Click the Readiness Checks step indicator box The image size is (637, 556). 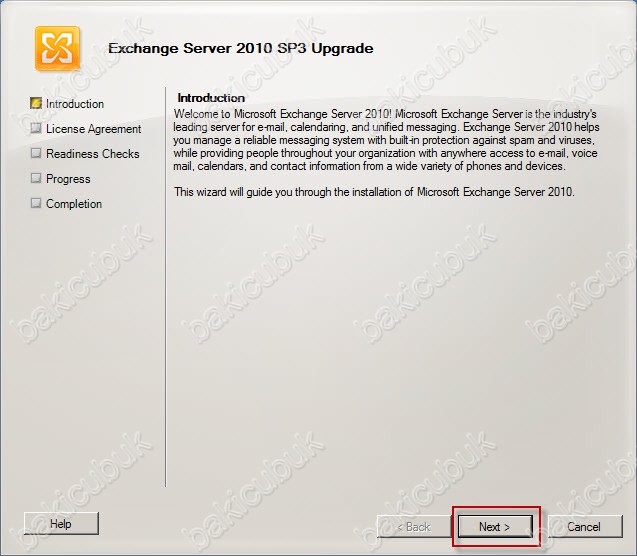[x=36, y=153]
